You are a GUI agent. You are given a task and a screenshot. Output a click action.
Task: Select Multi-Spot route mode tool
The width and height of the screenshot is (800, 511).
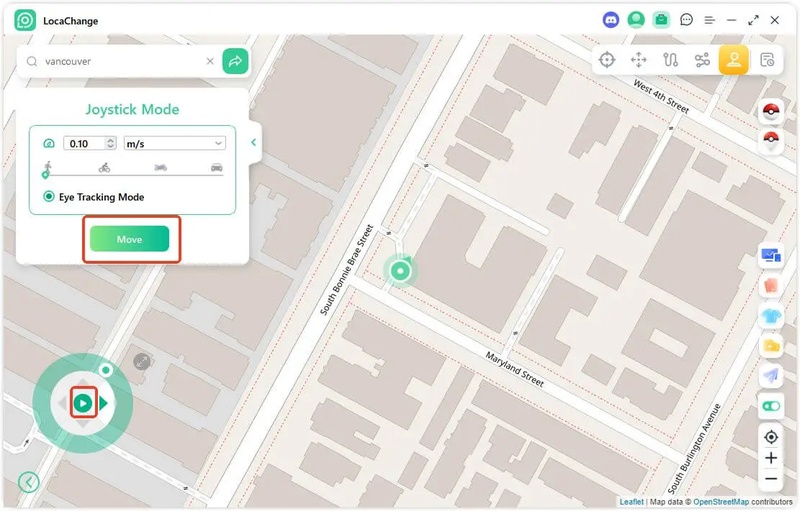pos(702,60)
